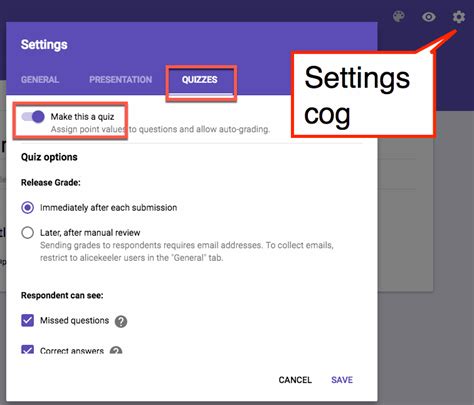474x405 pixels.
Task: Switch to the General tab
Action: 40,79
